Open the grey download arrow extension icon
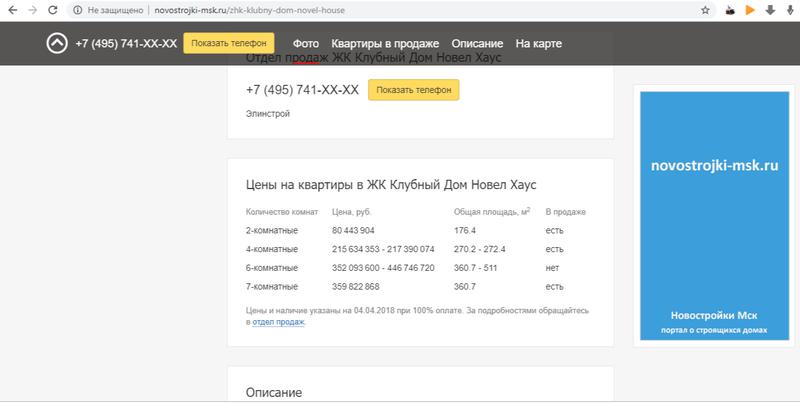Image resolution: width=800 pixels, height=420 pixels. coord(770,10)
